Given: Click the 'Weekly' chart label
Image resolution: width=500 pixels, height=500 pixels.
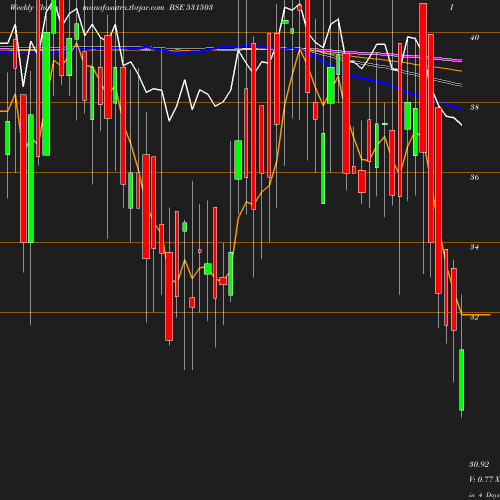Looking at the screenshot, I should pos(22,7).
